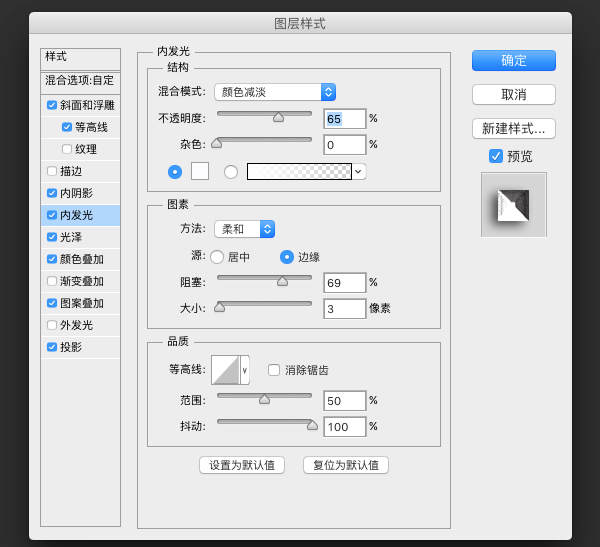Expand the gradient picker dropdown arrow

359,172
